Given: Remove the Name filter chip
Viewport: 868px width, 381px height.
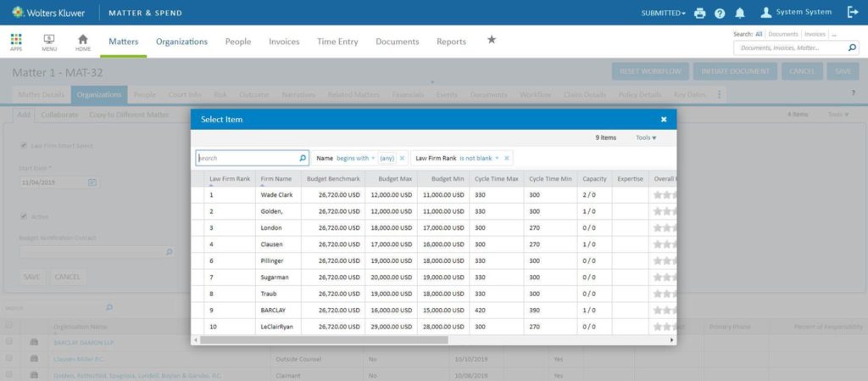Looking at the screenshot, I should 403,158.
